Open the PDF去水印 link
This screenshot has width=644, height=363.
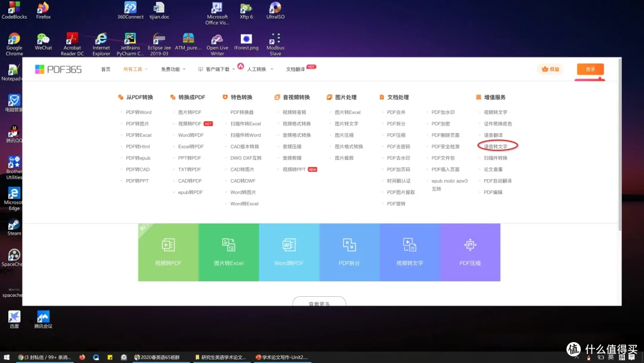pyautogui.click(x=398, y=158)
